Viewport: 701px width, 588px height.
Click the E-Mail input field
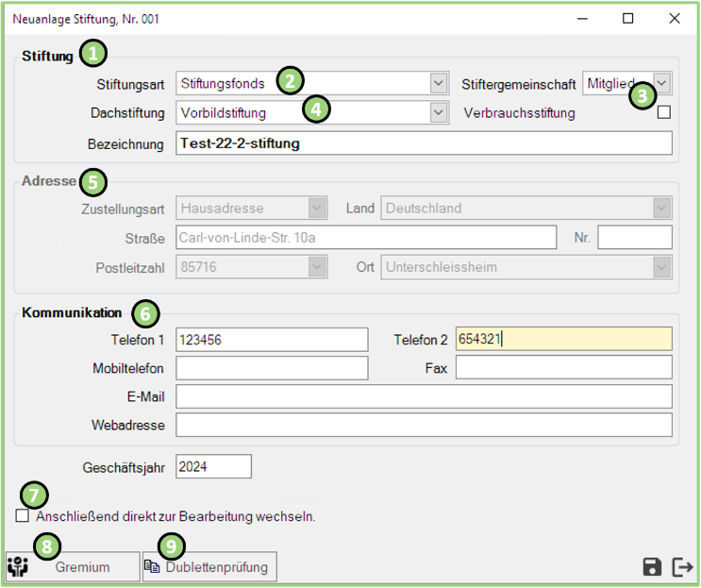[423, 396]
